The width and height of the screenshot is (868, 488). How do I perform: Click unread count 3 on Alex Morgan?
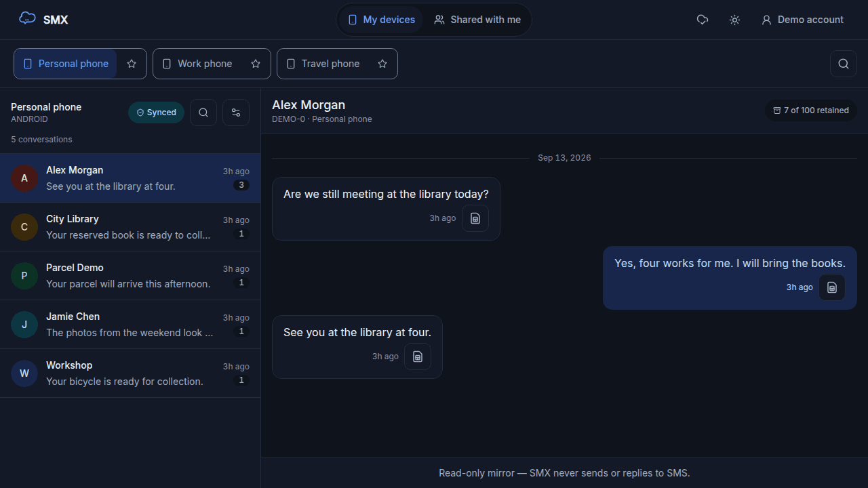[x=241, y=185]
